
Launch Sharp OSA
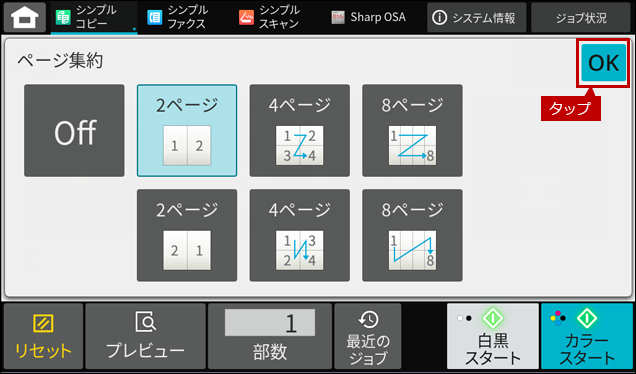point(368,17)
